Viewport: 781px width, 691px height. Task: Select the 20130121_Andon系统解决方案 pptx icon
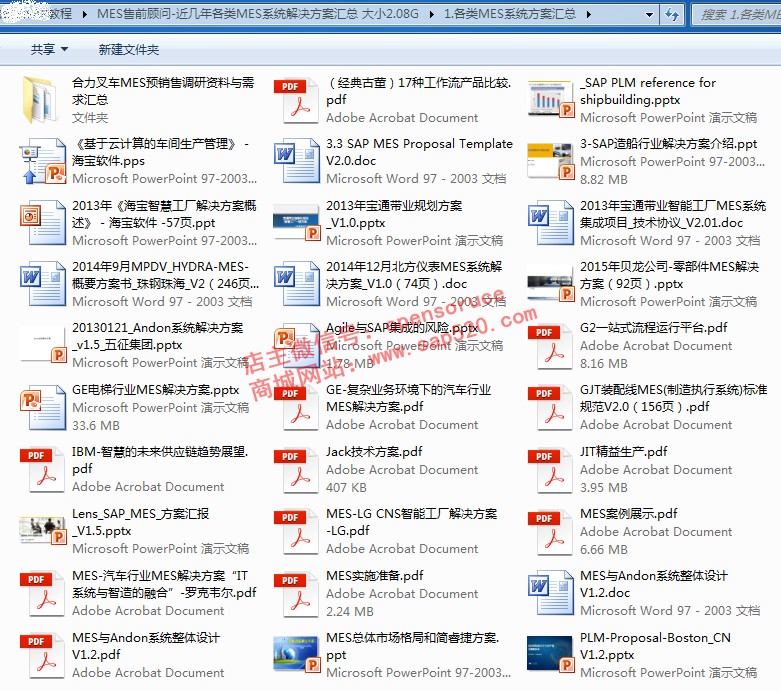[x=43, y=344]
